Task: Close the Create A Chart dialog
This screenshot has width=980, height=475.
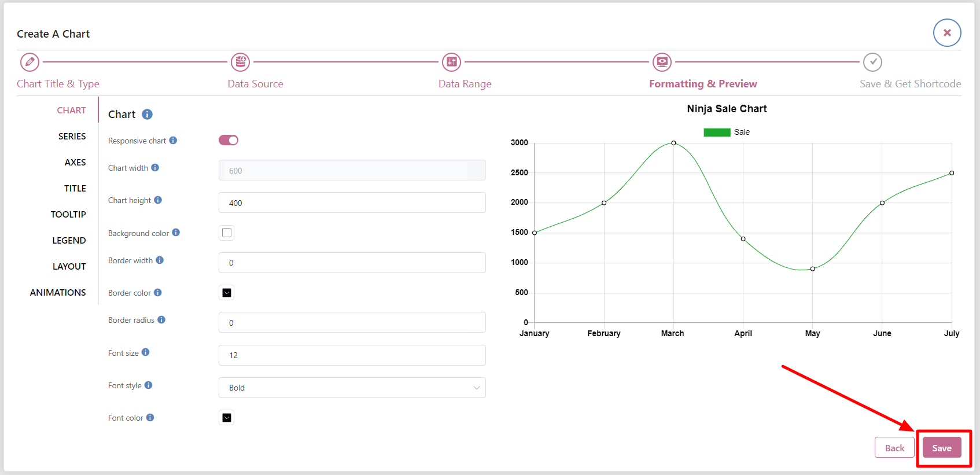Action: click(947, 32)
